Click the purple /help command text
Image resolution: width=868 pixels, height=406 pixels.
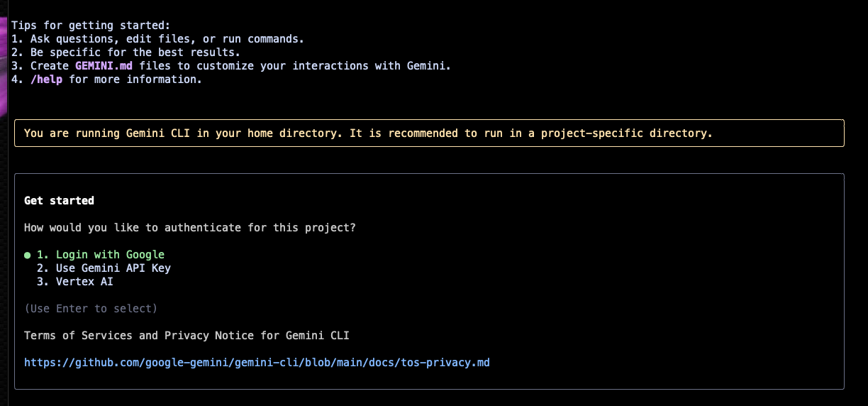click(x=46, y=79)
